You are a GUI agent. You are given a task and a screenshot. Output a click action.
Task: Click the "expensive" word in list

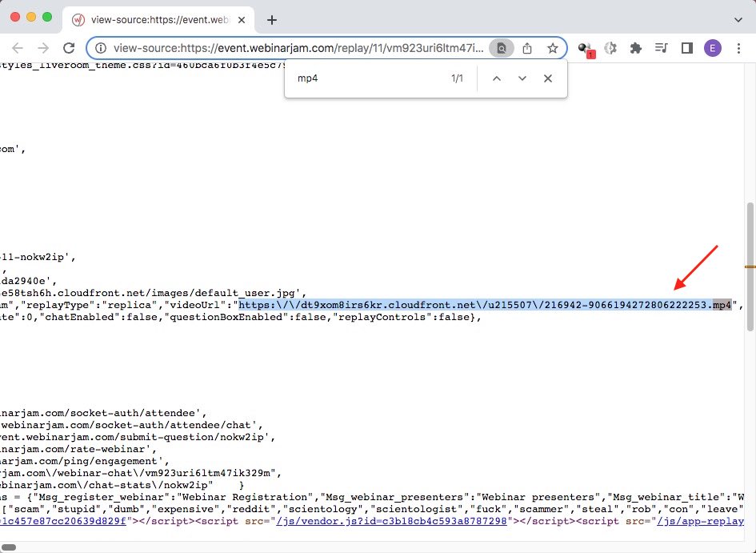click(x=187, y=509)
